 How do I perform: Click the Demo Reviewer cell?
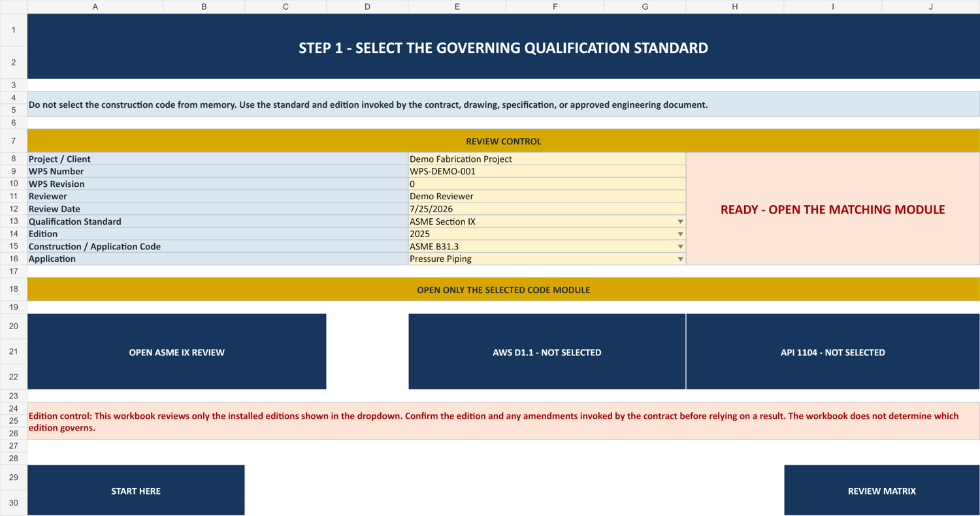[547, 197]
